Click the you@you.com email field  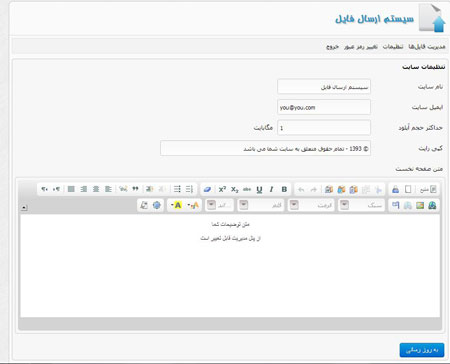324,107
